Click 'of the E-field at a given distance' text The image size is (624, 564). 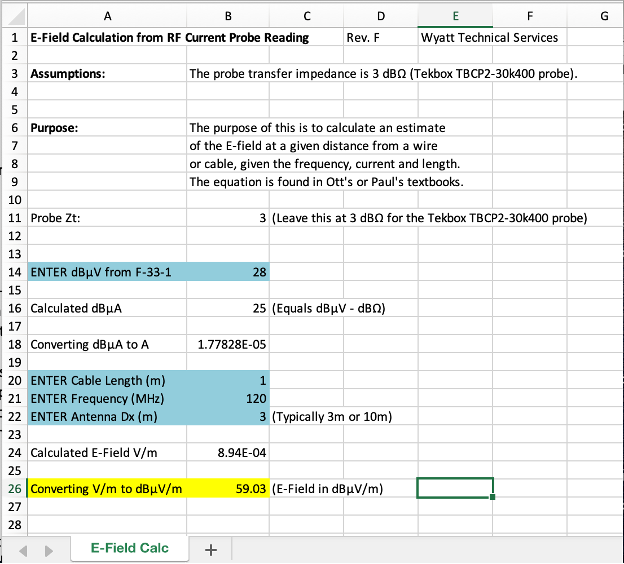point(313,146)
